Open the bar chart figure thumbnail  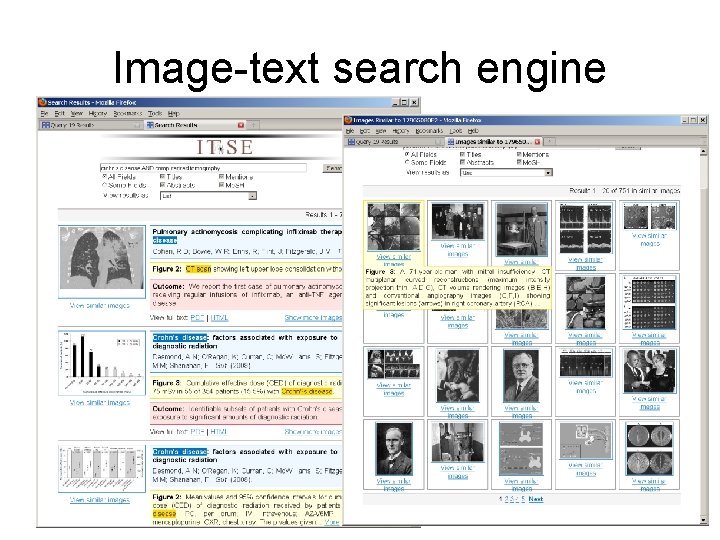click(x=102, y=363)
